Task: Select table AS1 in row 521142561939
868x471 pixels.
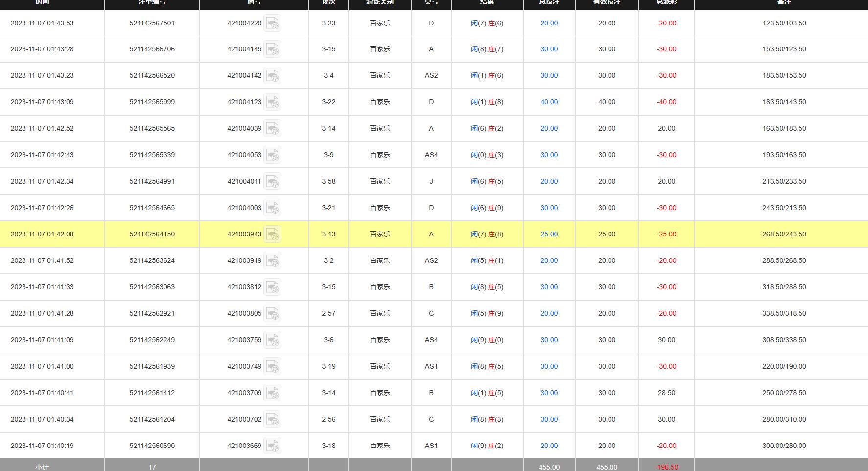Action: [x=431, y=366]
